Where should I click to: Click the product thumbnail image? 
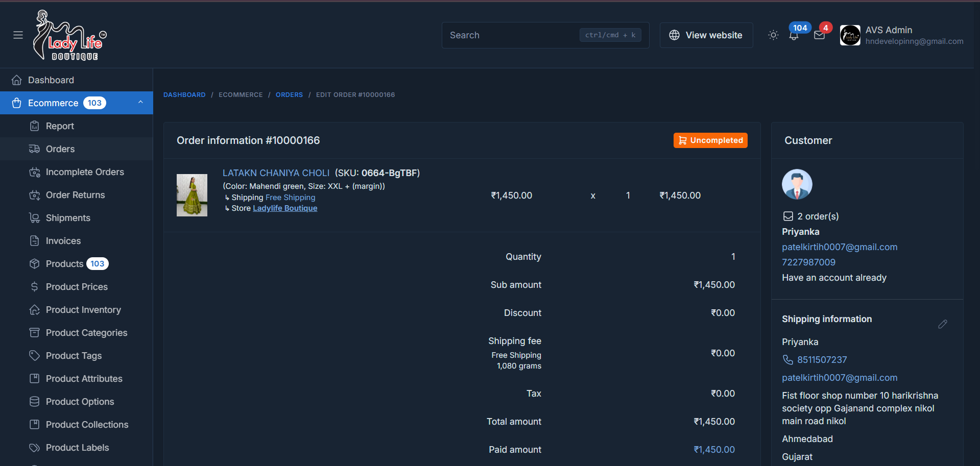192,195
